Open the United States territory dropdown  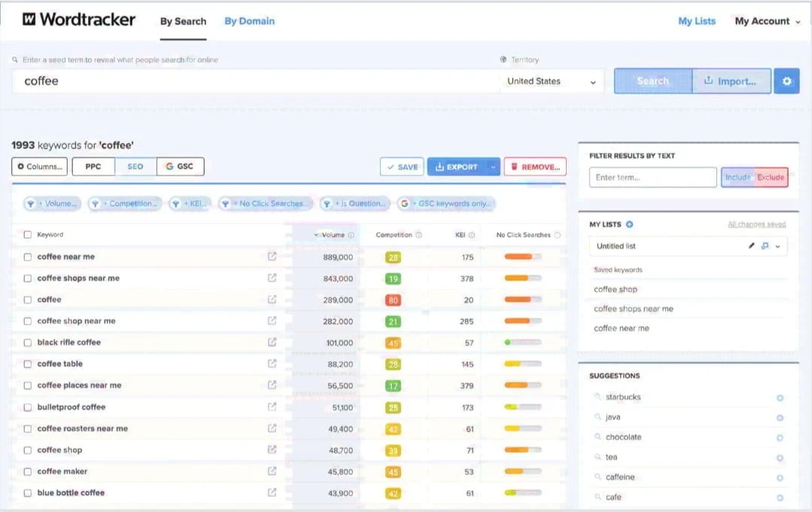(552, 81)
